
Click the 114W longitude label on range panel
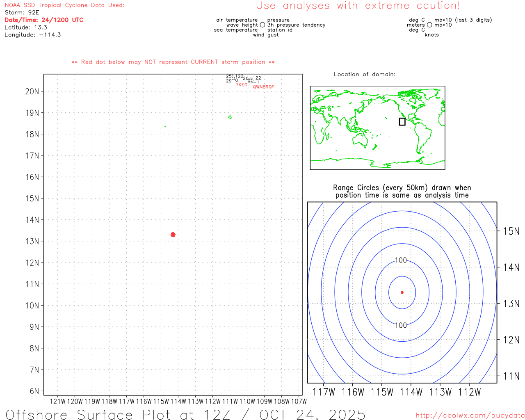(x=411, y=392)
